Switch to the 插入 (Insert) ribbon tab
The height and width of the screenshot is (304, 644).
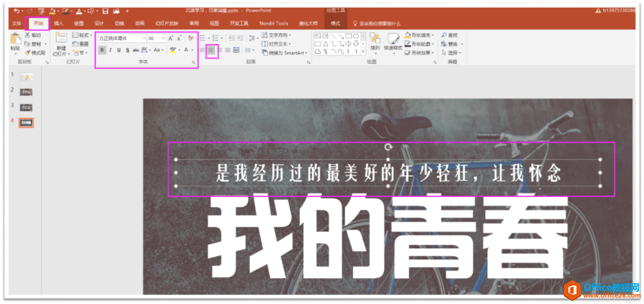(x=59, y=23)
